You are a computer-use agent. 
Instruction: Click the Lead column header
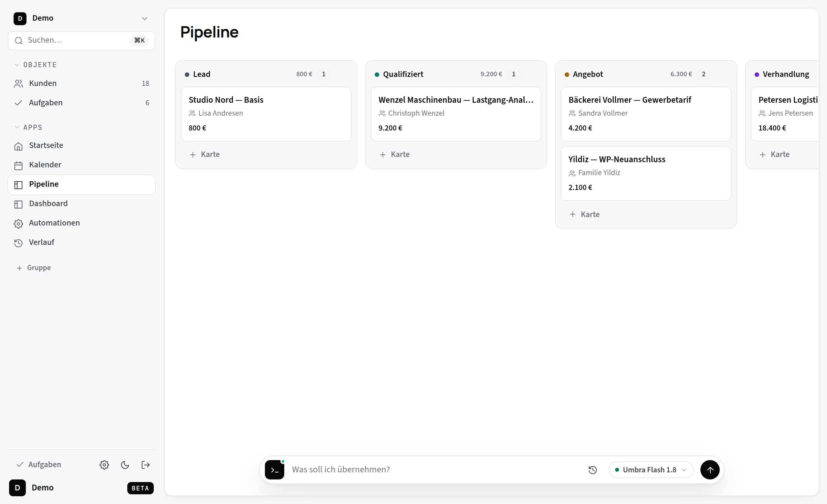202,74
